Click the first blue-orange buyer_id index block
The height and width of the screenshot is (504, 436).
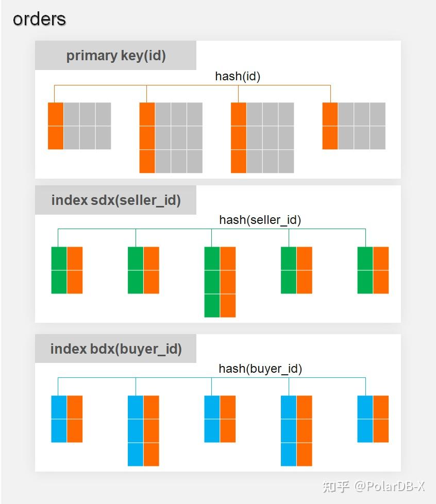[x=67, y=419]
